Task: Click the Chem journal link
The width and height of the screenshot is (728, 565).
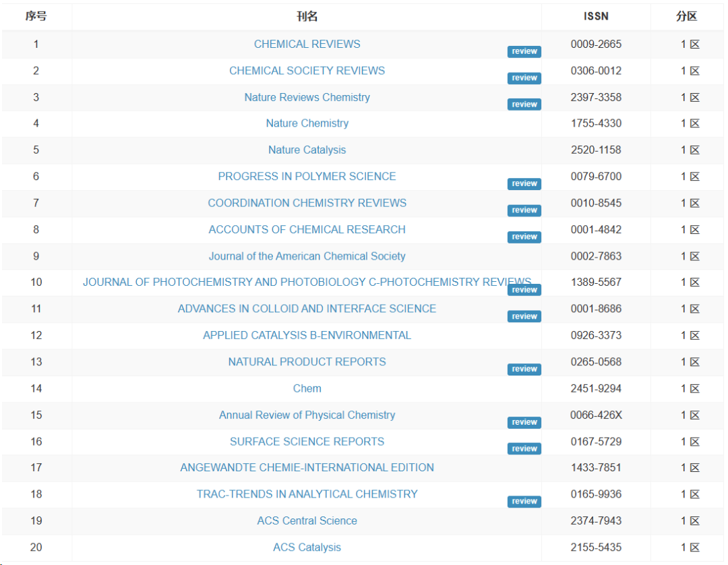Action: tap(307, 388)
